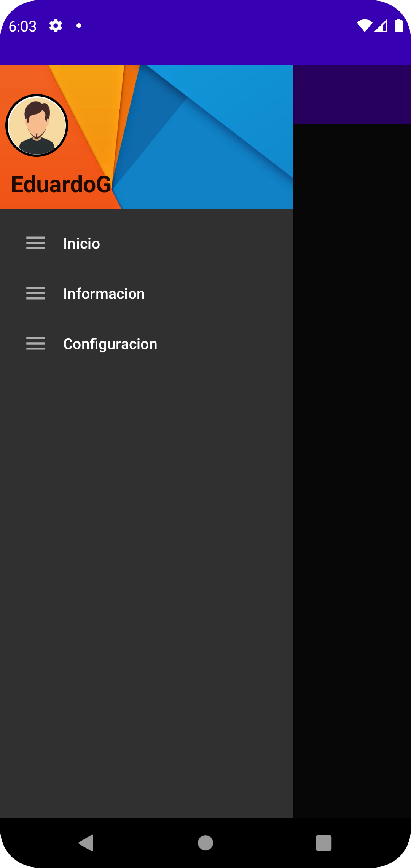Tap the clock showing 6:03
This screenshot has width=411, height=868.
click(x=22, y=26)
